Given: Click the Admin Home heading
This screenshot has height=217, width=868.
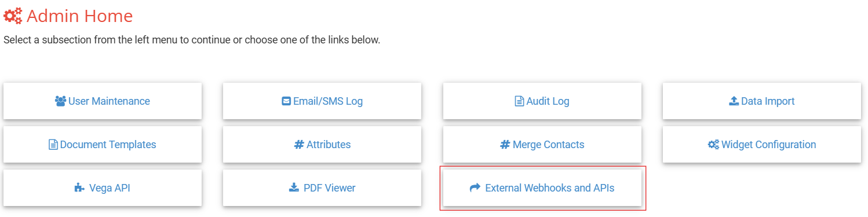Looking at the screenshot, I should [79, 16].
